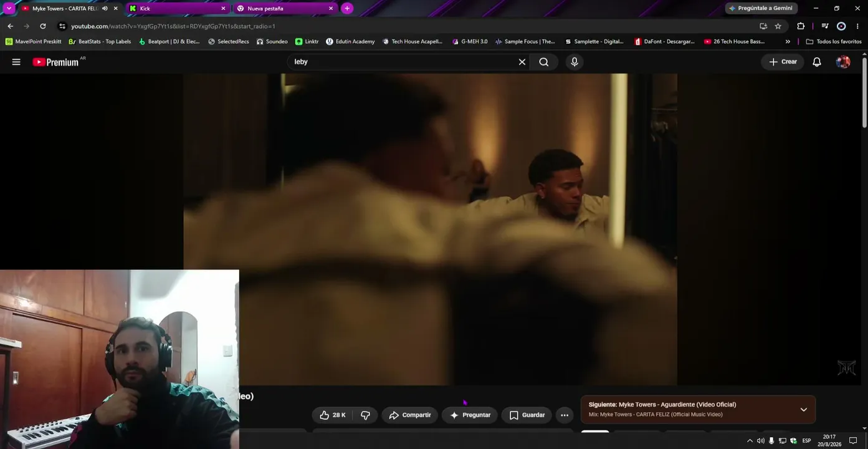Open the SelectedRecs bookmark
Screen dimensions: 868x449
(229, 42)
